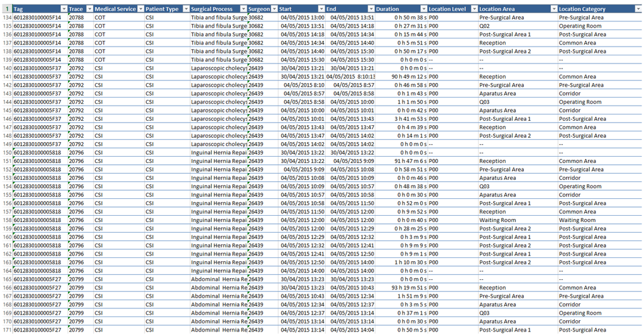Select Duration cell '0 h 9 m 9 s'
This screenshot has height=336, width=644.
tap(401, 245)
